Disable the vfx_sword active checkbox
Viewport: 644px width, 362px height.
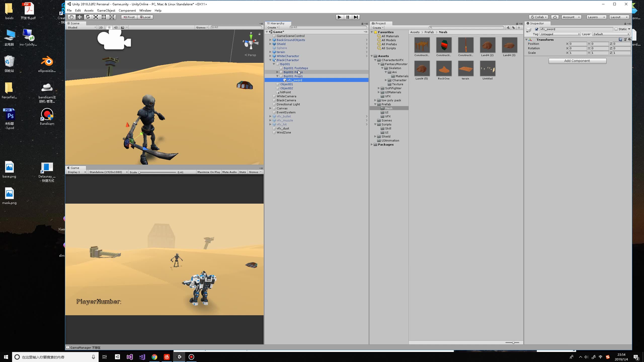[537, 29]
